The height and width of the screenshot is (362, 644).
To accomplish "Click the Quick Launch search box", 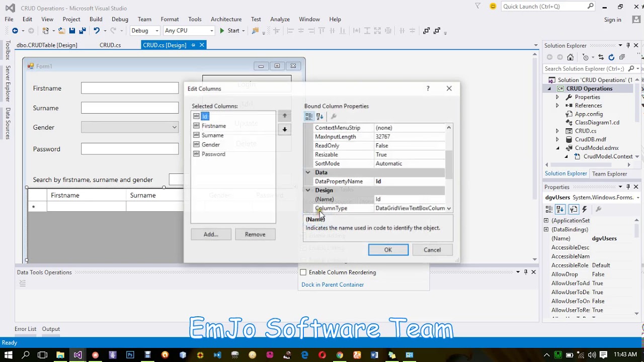I will click(548, 7).
